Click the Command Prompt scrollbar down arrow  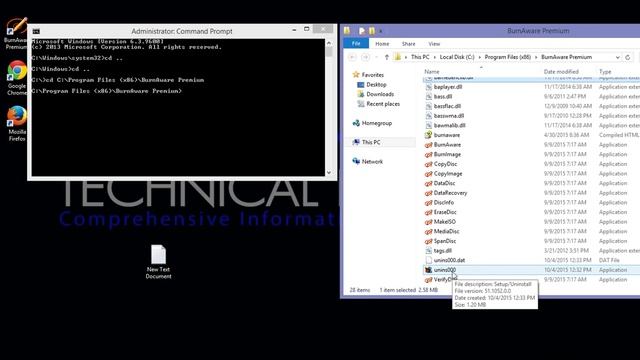[x=329, y=173]
